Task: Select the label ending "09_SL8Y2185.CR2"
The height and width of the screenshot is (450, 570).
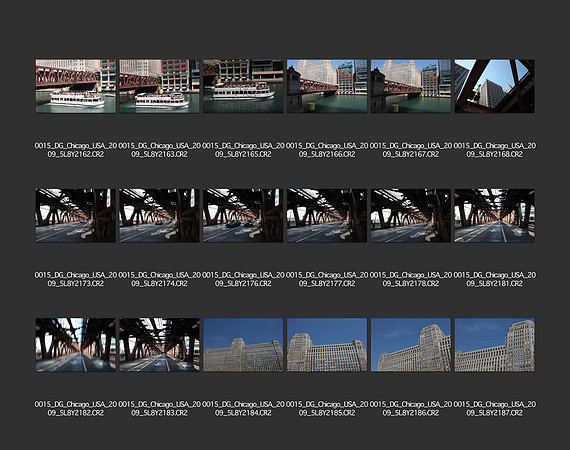Action: click(x=327, y=409)
